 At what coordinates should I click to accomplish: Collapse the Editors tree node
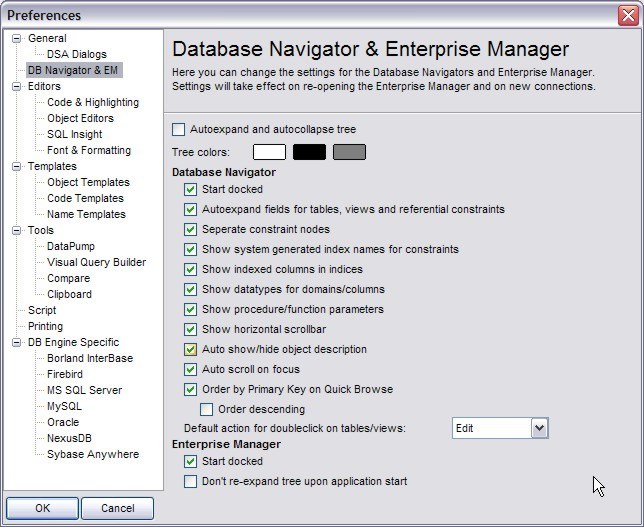tap(16, 87)
